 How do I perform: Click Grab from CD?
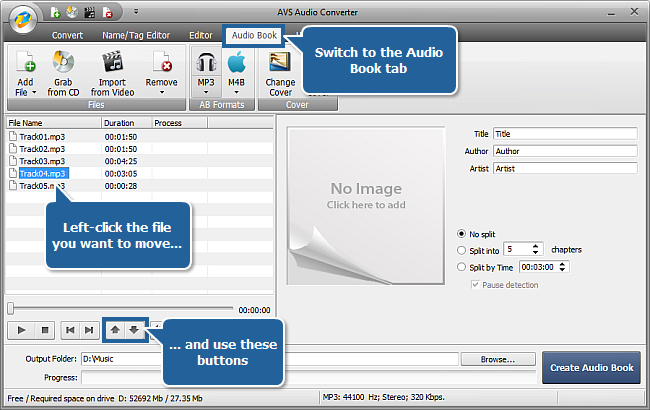pyautogui.click(x=63, y=73)
